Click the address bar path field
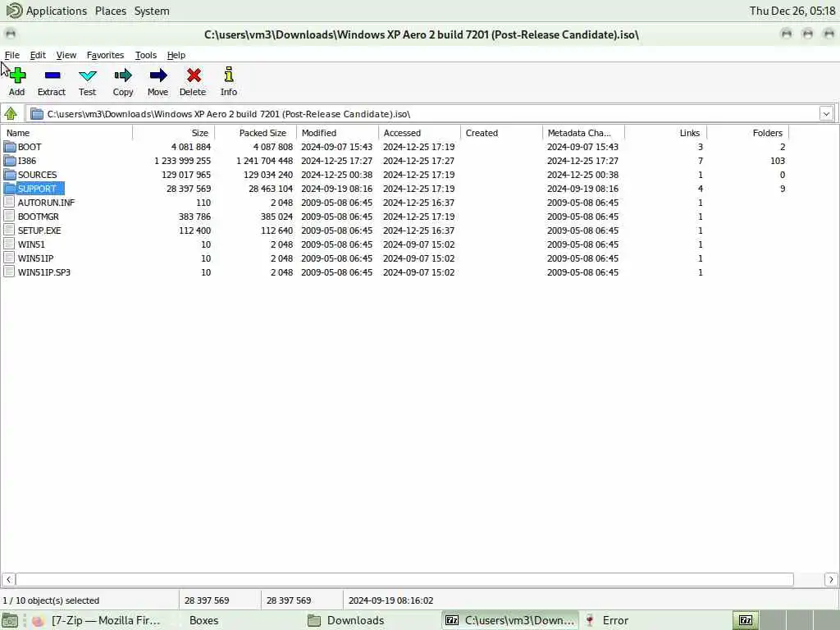The width and height of the screenshot is (840, 630). coord(422,113)
